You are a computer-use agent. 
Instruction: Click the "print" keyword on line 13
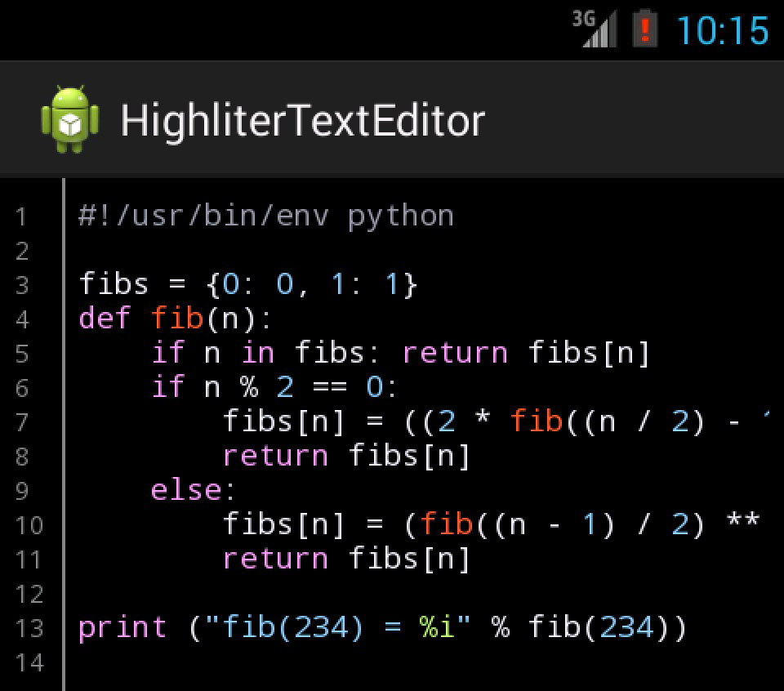tap(122, 627)
